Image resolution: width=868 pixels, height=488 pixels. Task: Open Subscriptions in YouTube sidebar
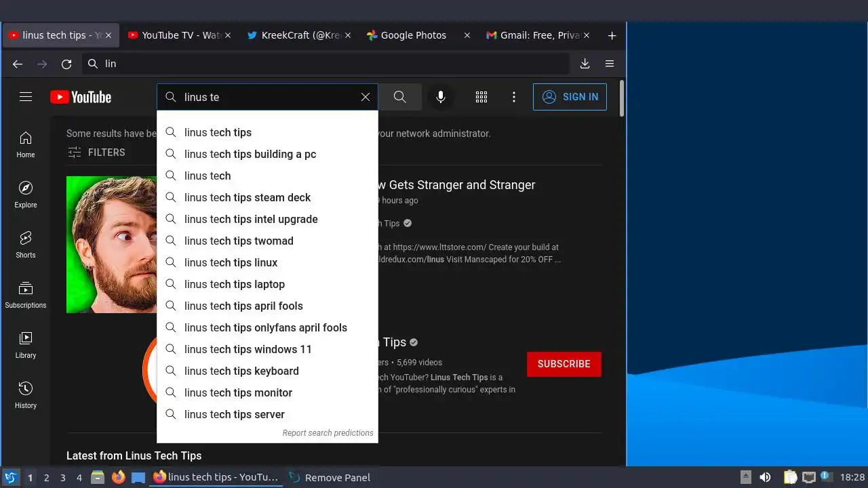coord(26,296)
